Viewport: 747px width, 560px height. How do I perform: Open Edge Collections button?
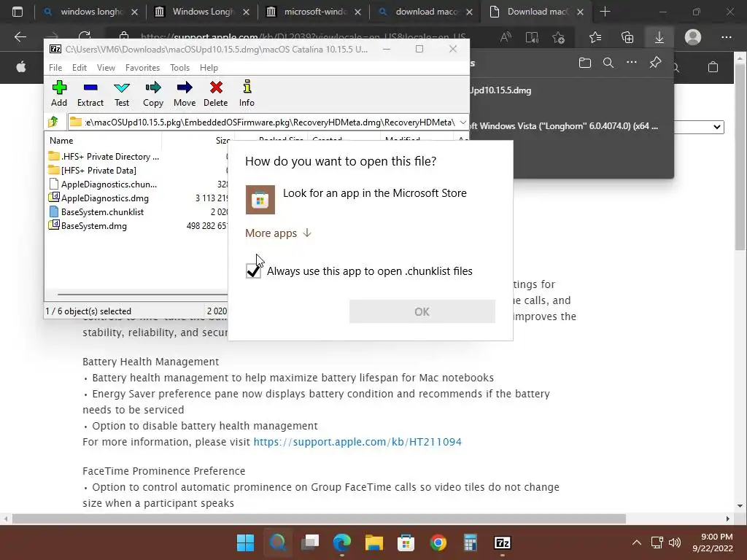pyautogui.click(x=627, y=37)
